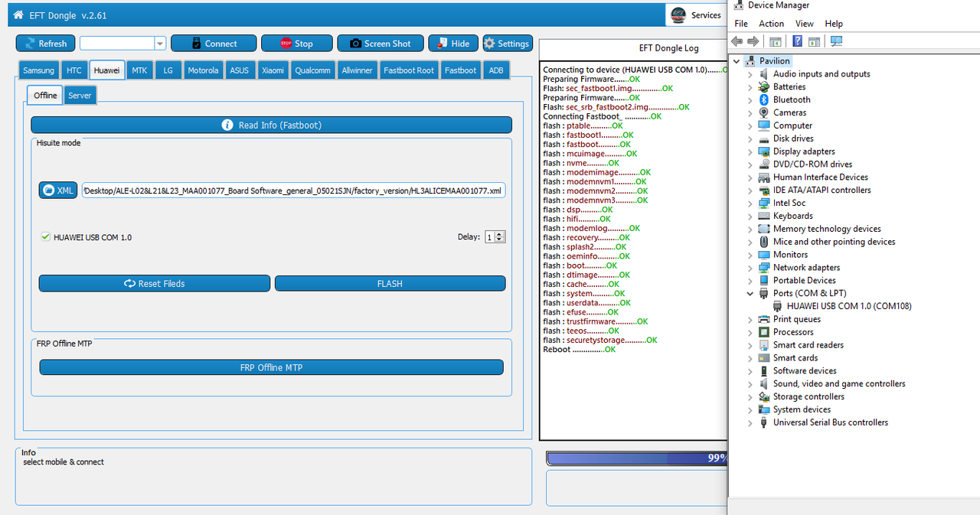
Task: Switch to the MTK tab
Action: point(139,70)
